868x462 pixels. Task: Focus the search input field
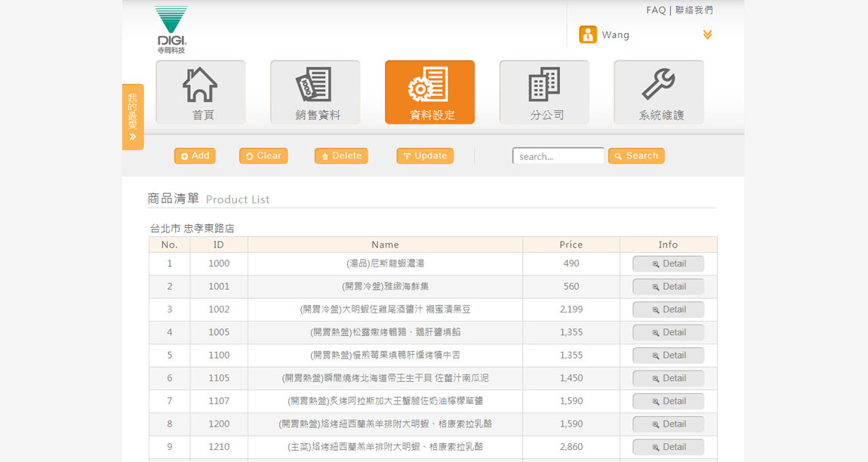(558, 156)
